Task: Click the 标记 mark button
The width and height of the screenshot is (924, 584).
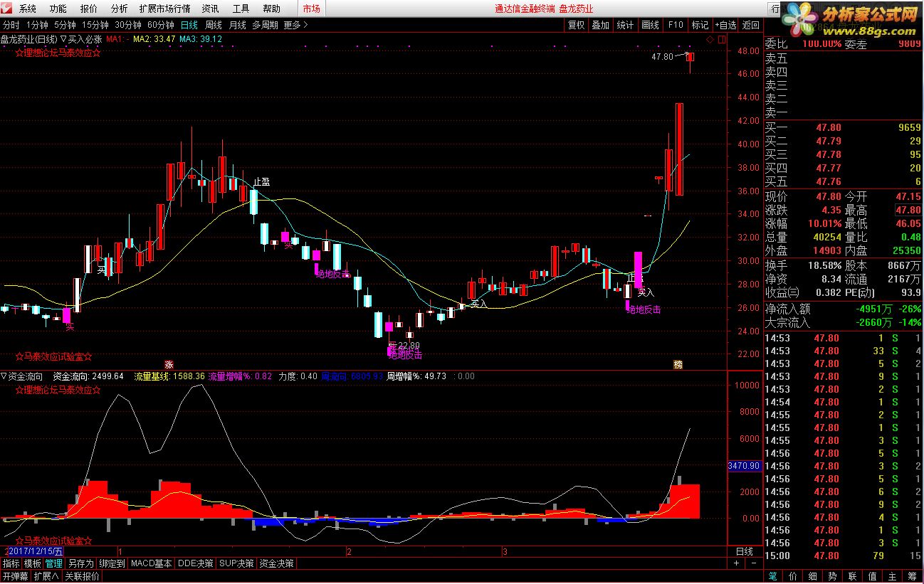Action: [700, 24]
